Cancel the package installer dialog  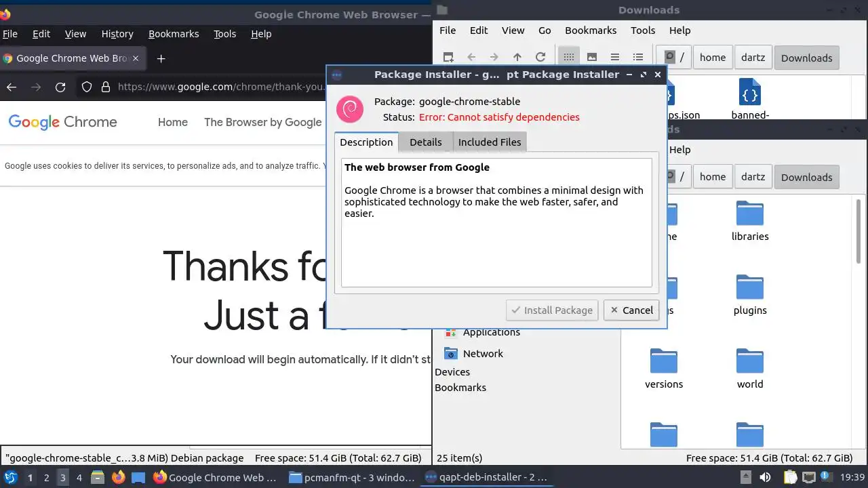631,310
